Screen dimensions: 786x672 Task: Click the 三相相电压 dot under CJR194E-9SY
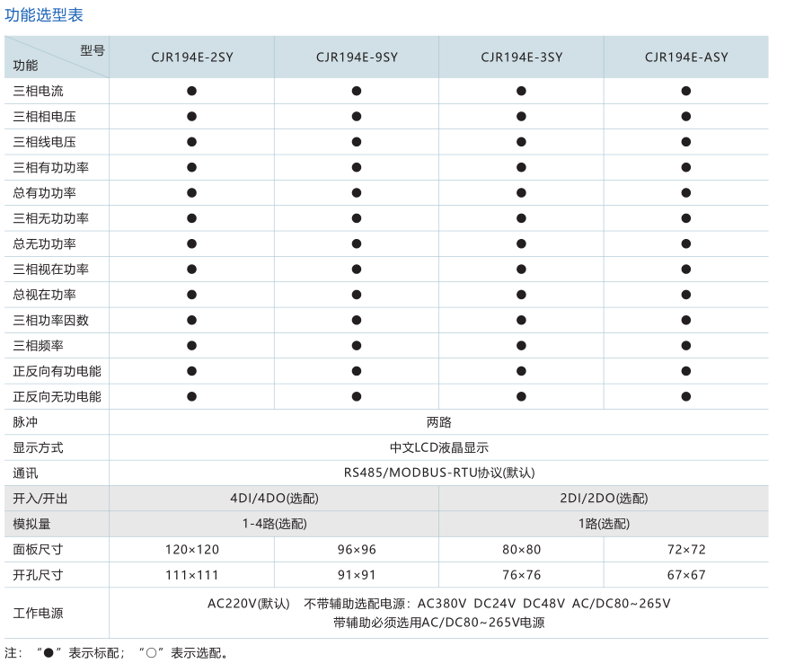[357, 117]
